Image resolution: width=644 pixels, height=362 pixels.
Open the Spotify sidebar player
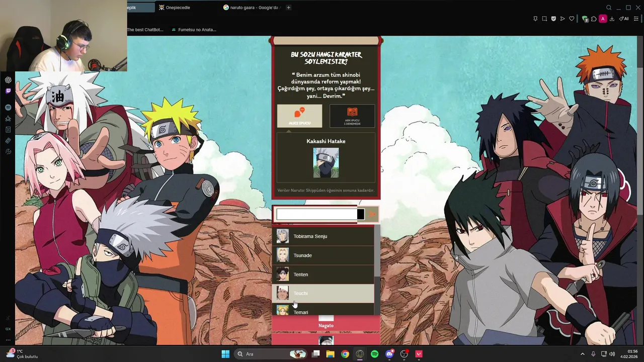point(8,108)
